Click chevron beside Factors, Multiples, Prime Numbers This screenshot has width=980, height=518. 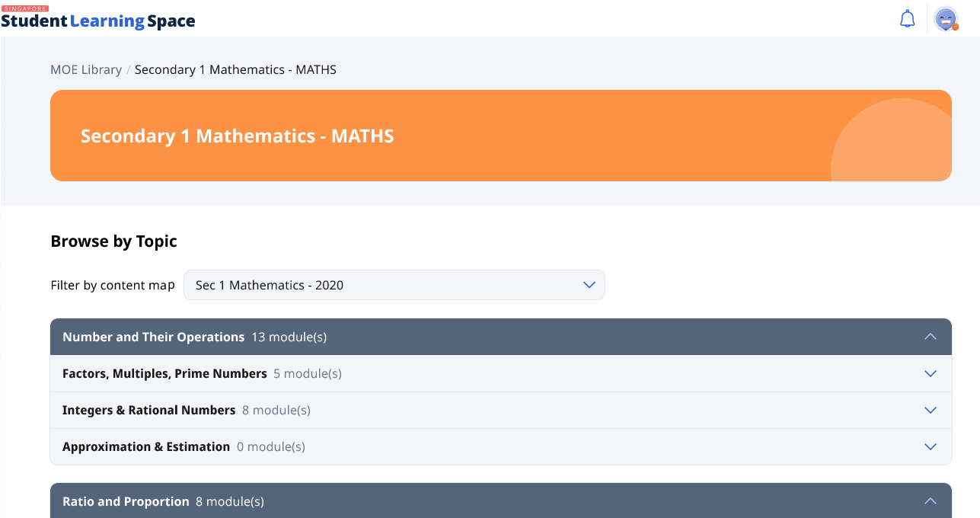930,374
